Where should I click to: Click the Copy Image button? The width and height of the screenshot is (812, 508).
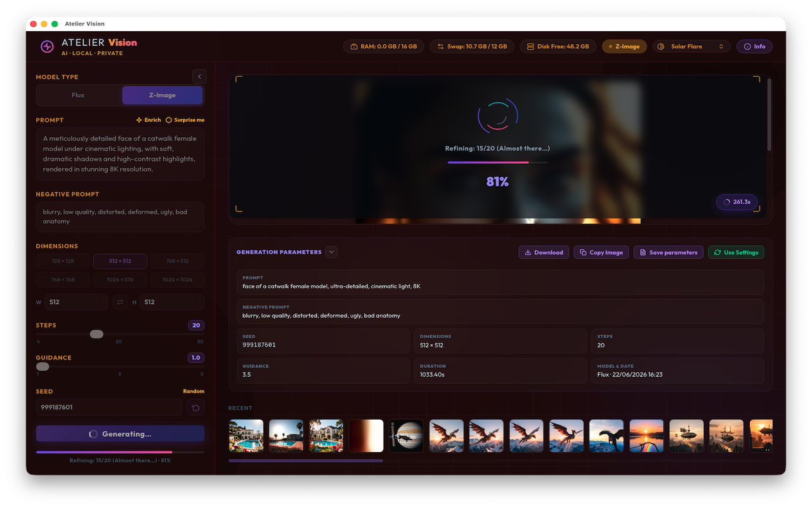(601, 252)
